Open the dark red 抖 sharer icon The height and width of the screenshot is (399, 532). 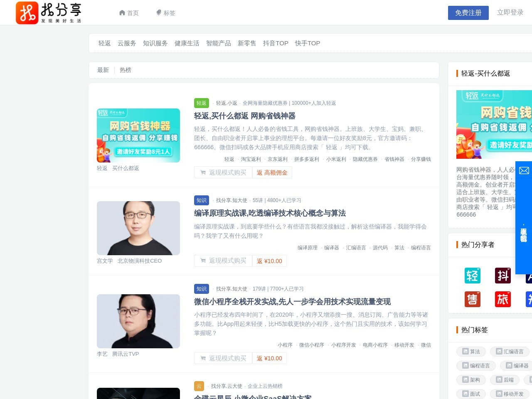click(x=503, y=276)
